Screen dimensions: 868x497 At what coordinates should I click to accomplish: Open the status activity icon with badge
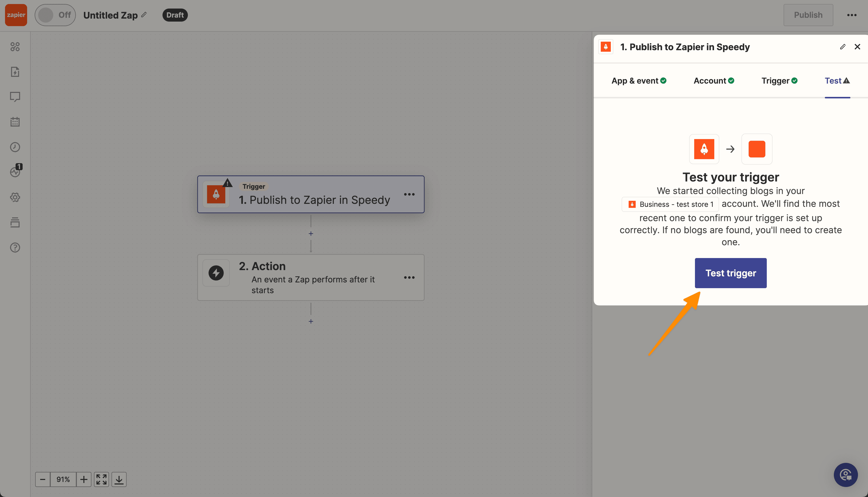click(x=16, y=171)
